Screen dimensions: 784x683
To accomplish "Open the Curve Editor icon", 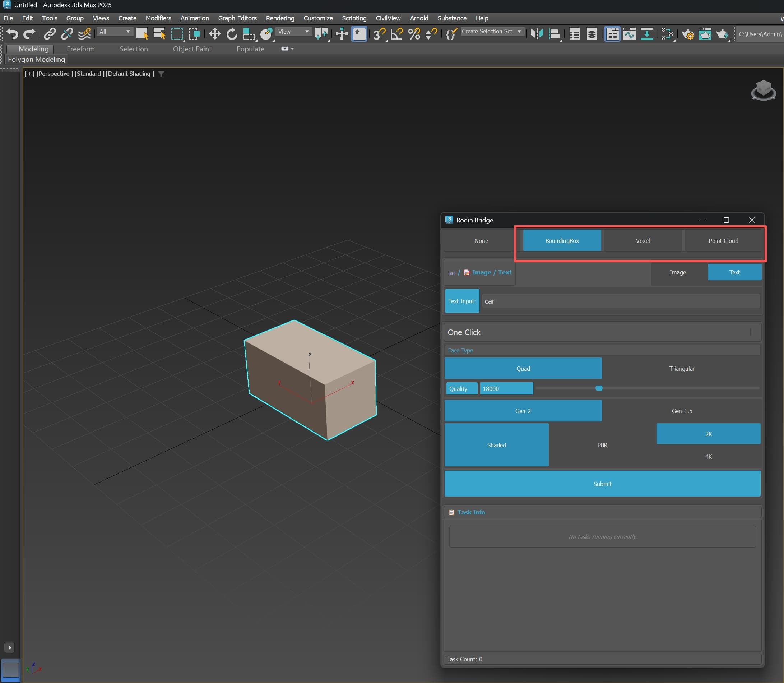I will point(629,34).
